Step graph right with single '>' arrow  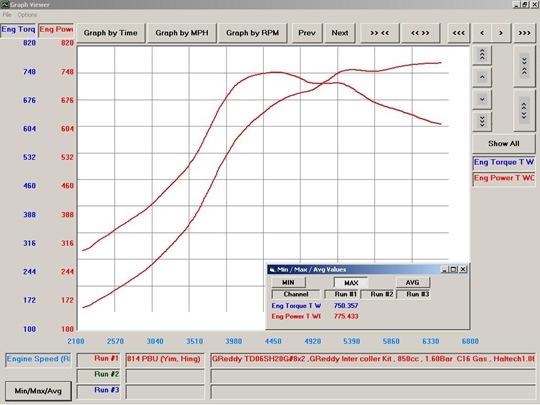tap(501, 33)
